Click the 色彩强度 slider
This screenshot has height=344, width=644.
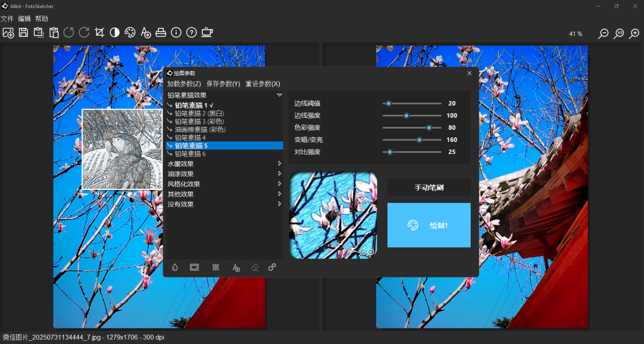(412, 128)
